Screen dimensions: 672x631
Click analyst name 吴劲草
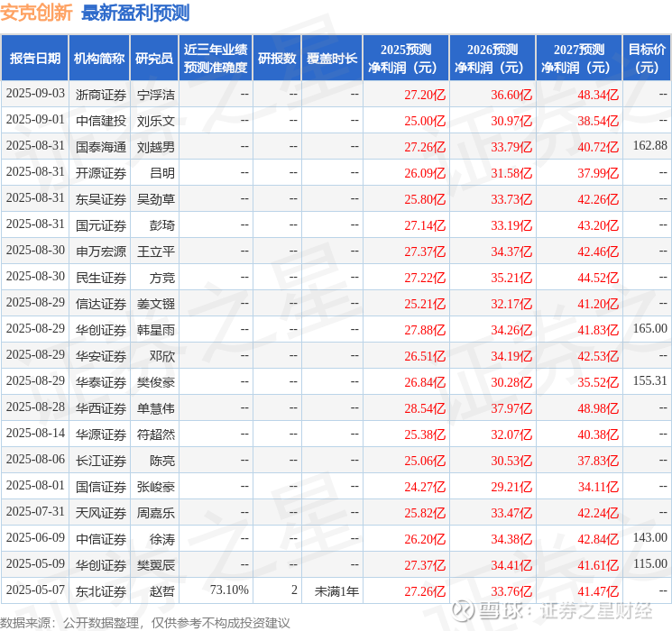pyautogui.click(x=156, y=199)
